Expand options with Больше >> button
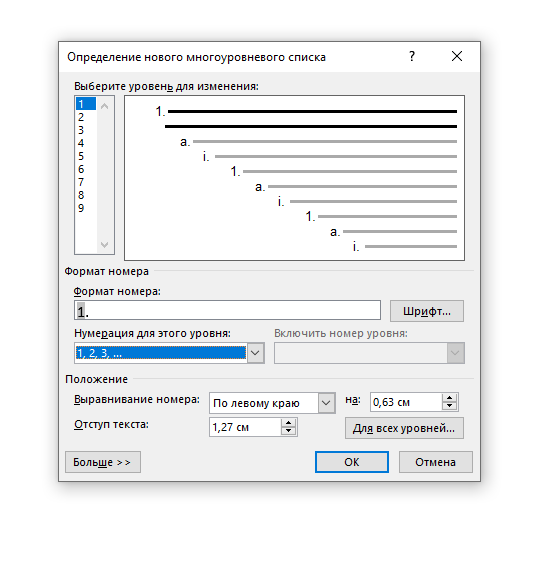 click(x=102, y=462)
